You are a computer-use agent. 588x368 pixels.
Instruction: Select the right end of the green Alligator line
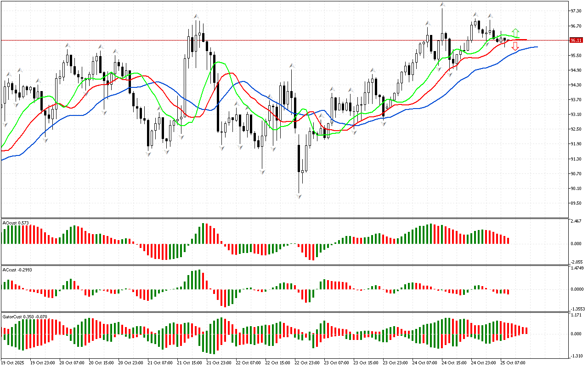519,38
